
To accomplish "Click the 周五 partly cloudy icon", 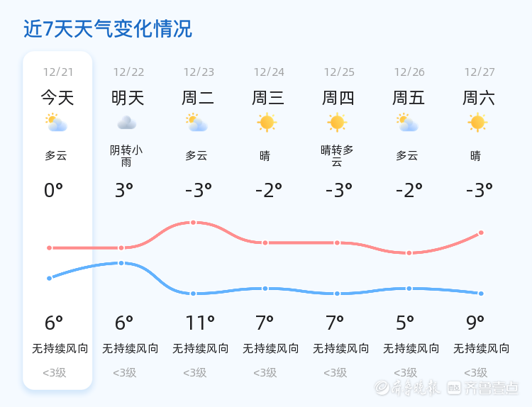I will [407, 123].
